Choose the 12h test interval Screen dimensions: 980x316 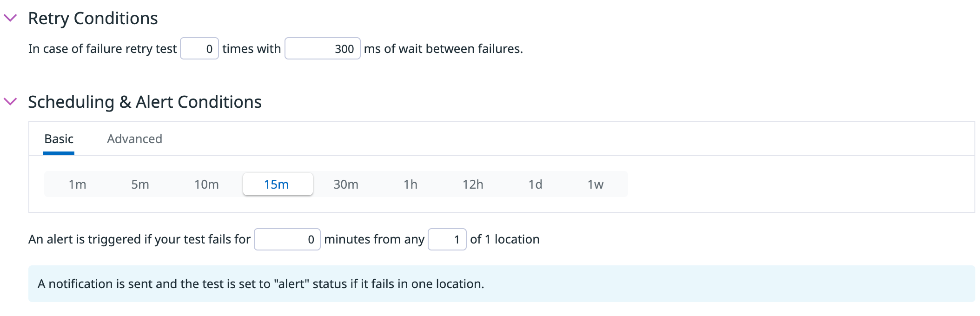473,184
